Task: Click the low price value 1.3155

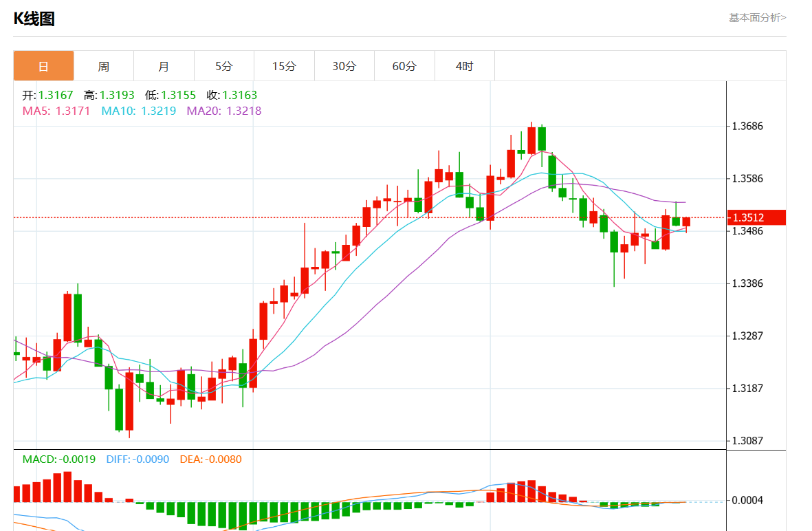Action: (x=178, y=96)
